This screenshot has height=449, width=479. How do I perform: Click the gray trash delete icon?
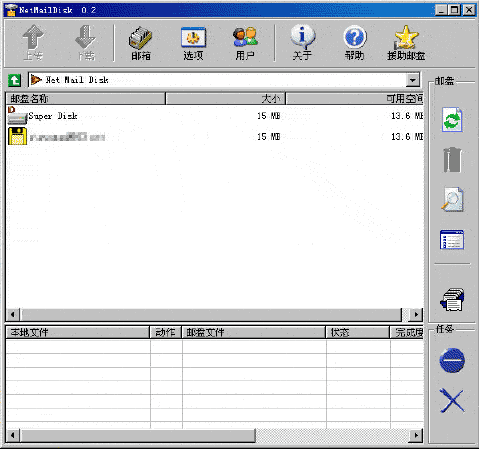(x=452, y=160)
